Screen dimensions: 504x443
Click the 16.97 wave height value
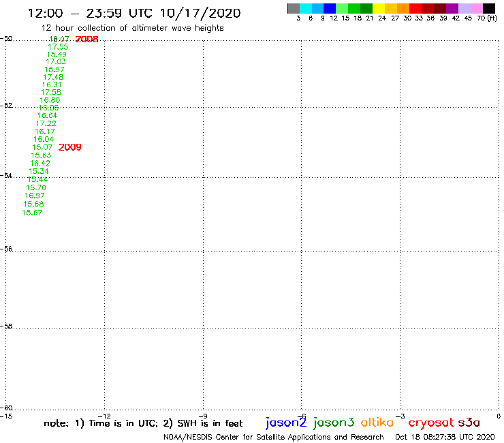[x=35, y=196]
